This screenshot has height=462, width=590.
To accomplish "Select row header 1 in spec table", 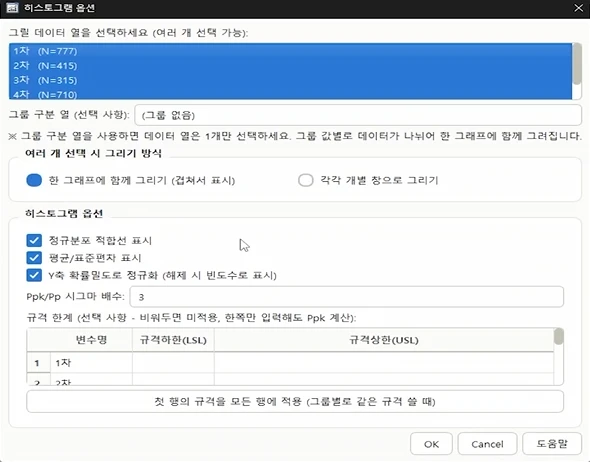I will tap(38, 363).
